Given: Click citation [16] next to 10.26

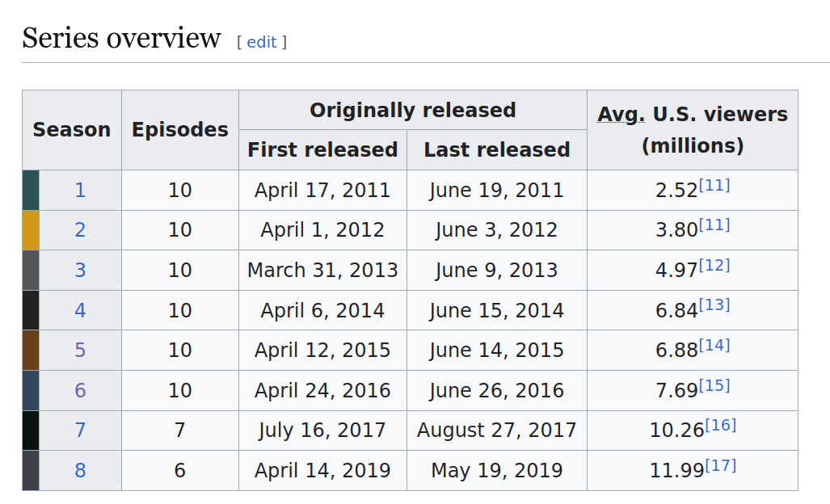Looking at the screenshot, I should (720, 425).
